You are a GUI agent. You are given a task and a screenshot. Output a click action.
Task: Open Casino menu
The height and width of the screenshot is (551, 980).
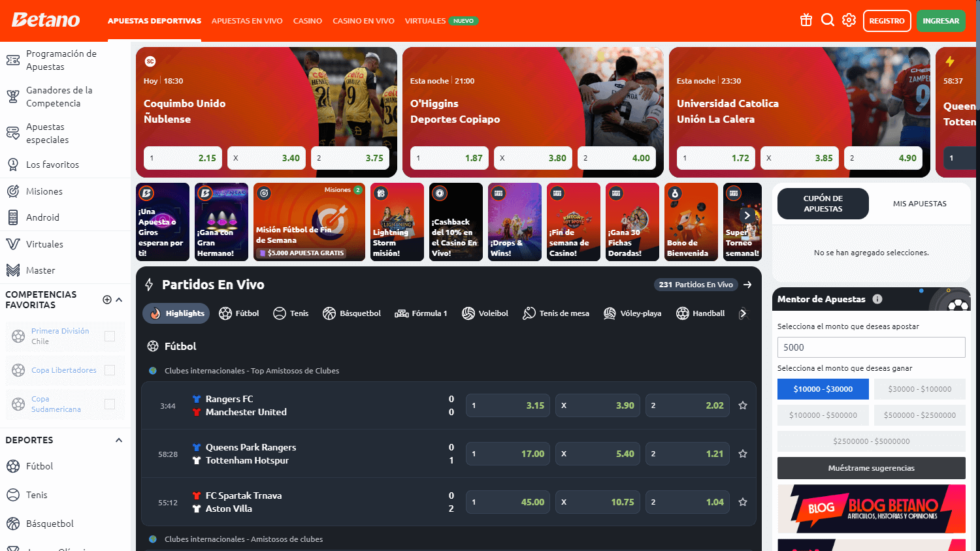pos(308,21)
